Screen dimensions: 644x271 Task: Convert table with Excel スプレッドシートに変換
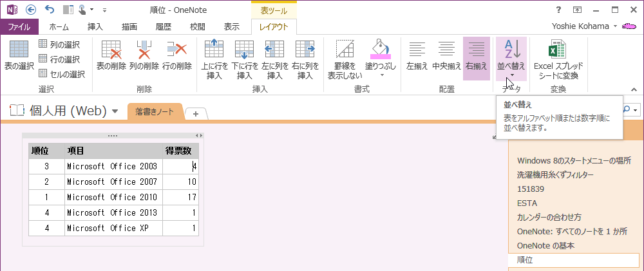pos(558,59)
